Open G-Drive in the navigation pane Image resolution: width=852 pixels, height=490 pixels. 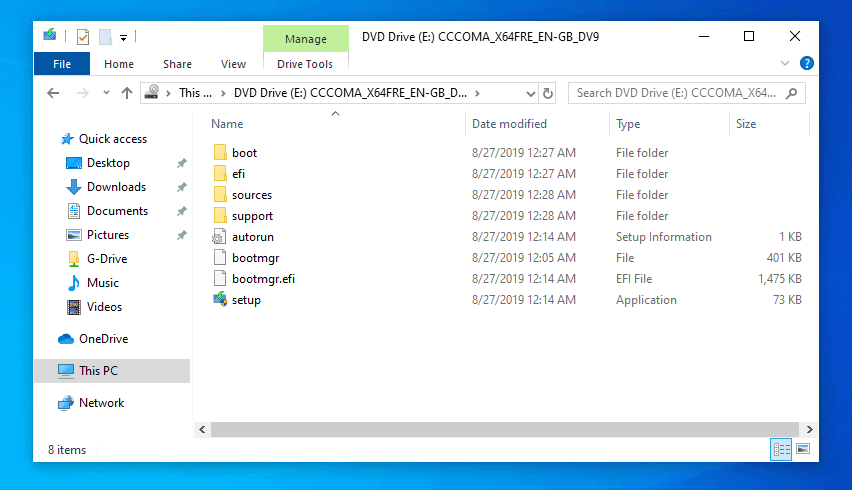point(106,259)
